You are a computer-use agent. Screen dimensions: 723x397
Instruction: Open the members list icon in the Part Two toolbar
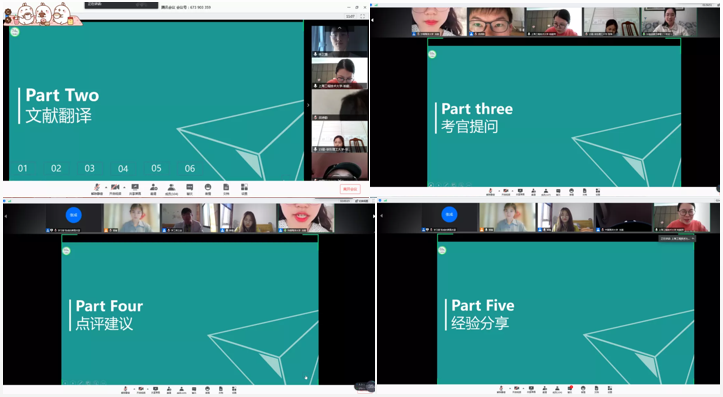(x=171, y=187)
